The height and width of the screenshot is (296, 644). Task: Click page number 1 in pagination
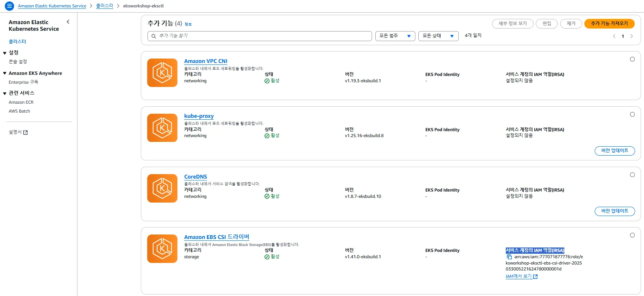[623, 36]
